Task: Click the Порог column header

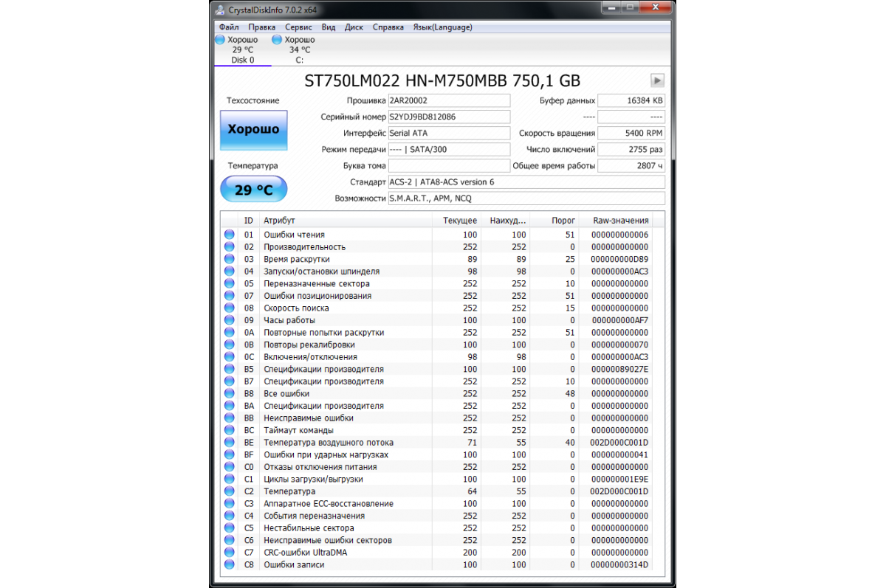Action: pos(554,220)
